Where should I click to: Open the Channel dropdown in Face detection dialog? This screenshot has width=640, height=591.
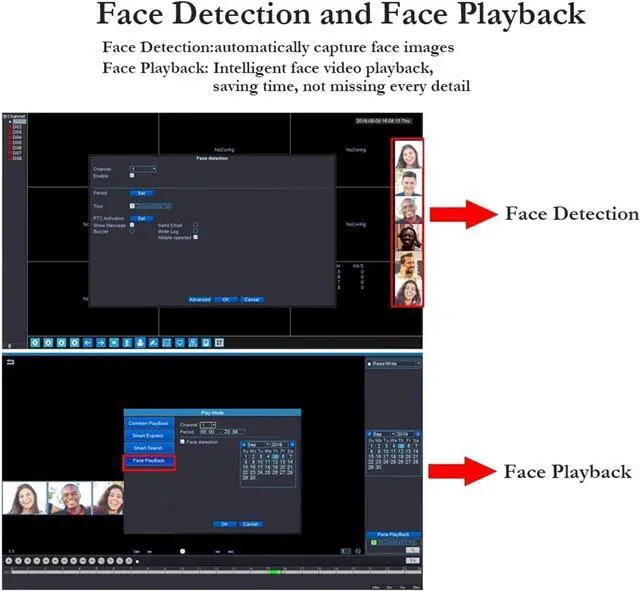[144, 169]
